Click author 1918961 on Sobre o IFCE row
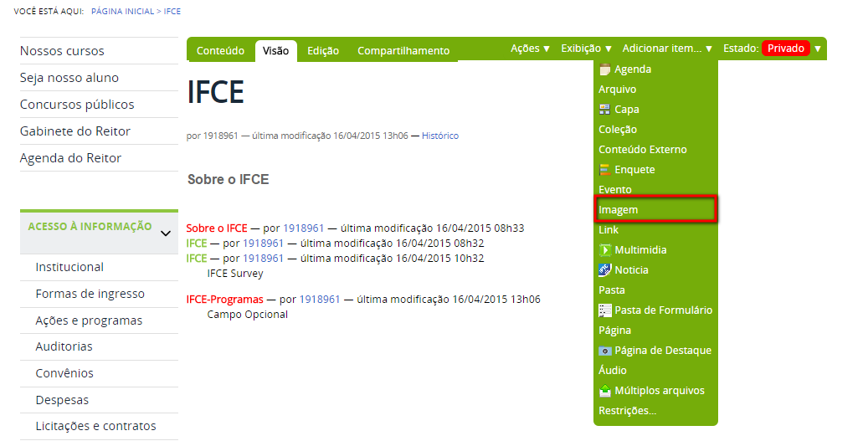The height and width of the screenshot is (441, 868). (303, 228)
